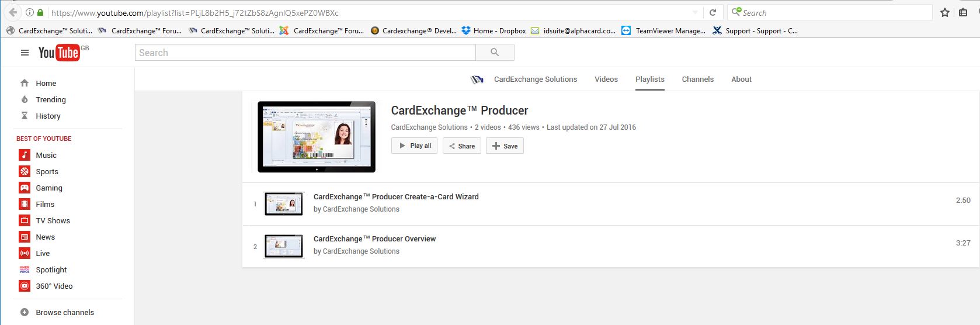Click the BEST OF YOUTUBE heading

[44, 139]
